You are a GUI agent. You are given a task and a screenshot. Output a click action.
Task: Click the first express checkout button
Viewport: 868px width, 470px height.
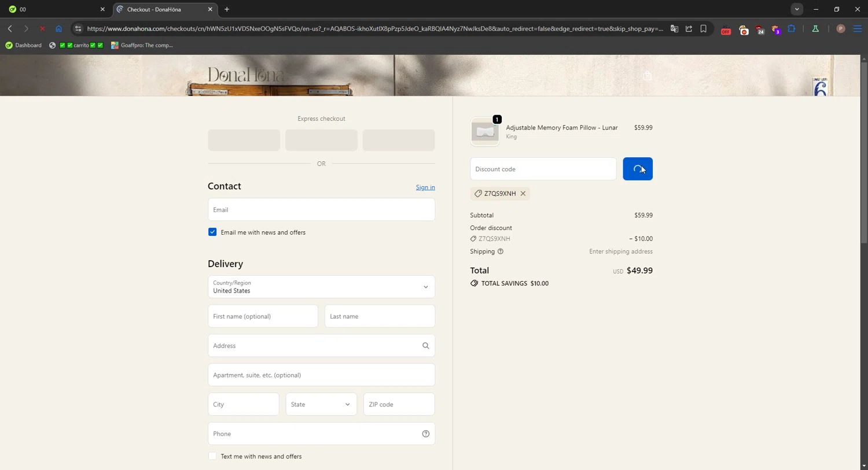[244, 140]
